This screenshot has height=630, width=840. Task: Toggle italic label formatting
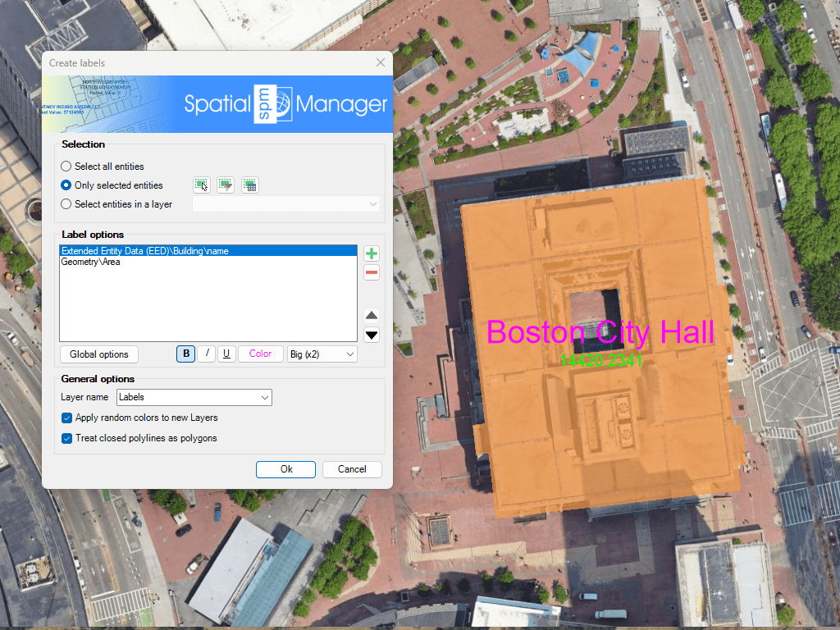pyautogui.click(x=206, y=354)
